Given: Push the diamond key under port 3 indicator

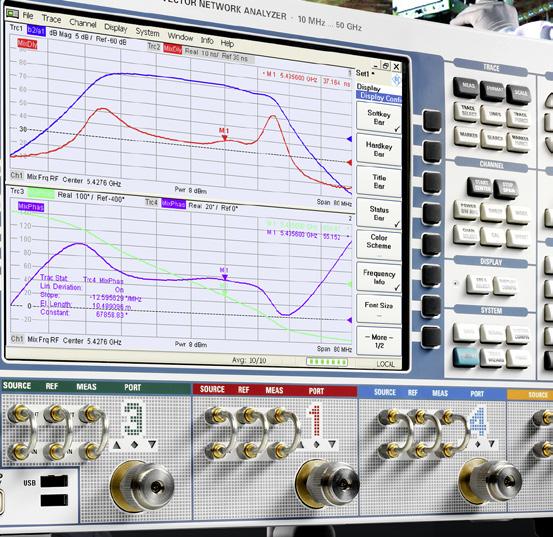Looking at the screenshot, I should tap(134, 445).
